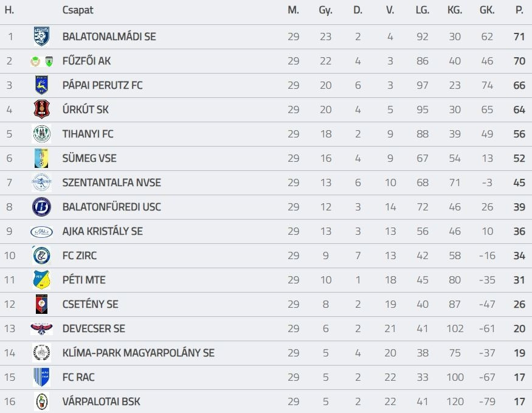Click the FC RAC club badge

tap(41, 377)
